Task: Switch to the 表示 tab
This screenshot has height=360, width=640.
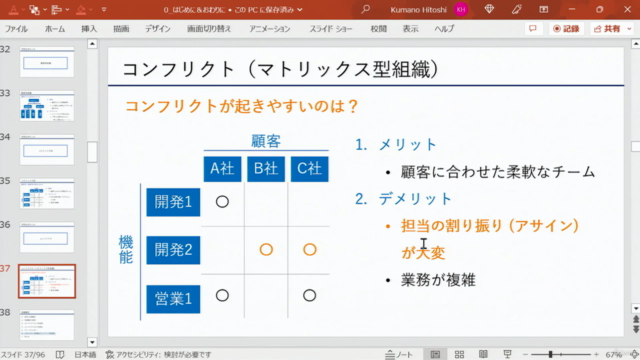Action: (x=410, y=29)
